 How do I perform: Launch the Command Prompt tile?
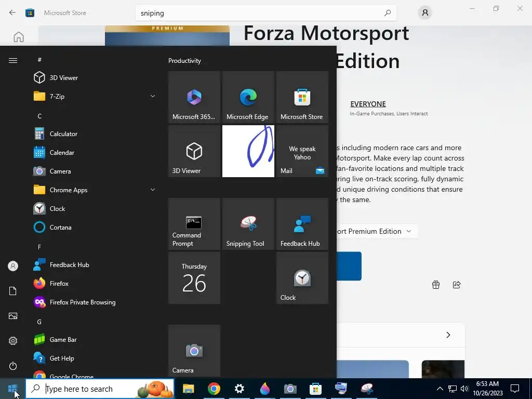194,224
